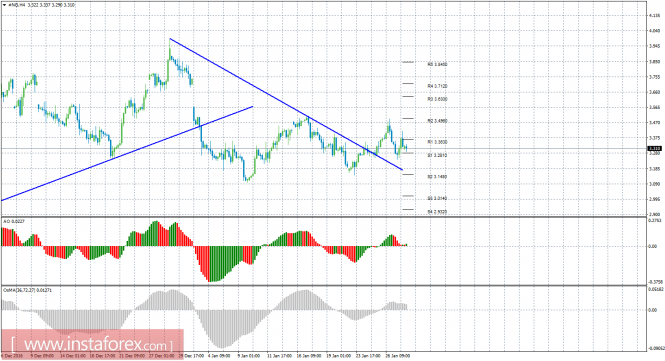This screenshot has width=665, height=361.
Task: Click the S2 3.1480 pivot label
Action: click(437, 177)
